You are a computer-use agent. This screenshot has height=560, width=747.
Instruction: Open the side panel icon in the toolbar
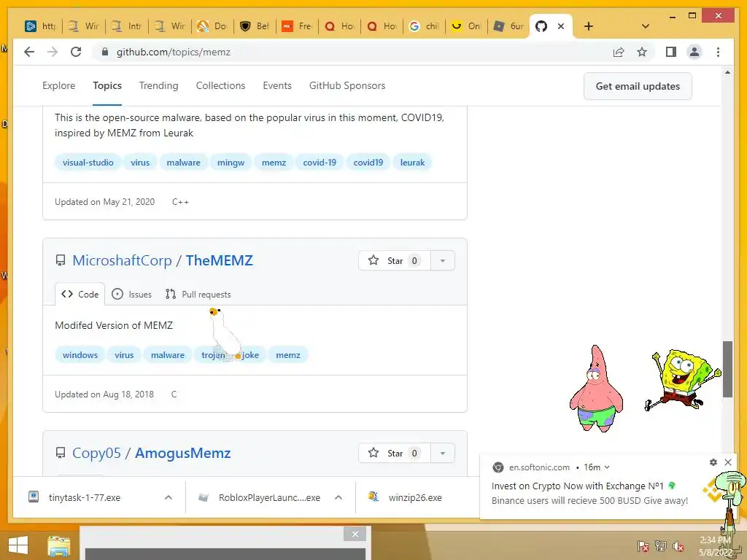[671, 52]
